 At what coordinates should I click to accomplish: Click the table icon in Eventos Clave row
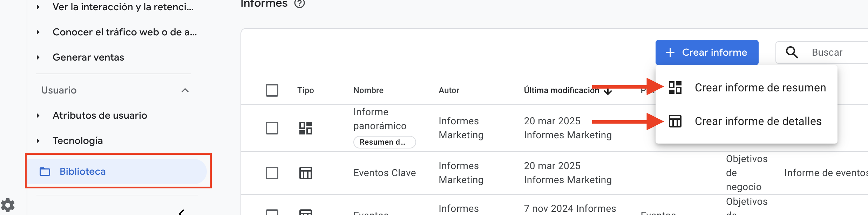click(x=305, y=173)
